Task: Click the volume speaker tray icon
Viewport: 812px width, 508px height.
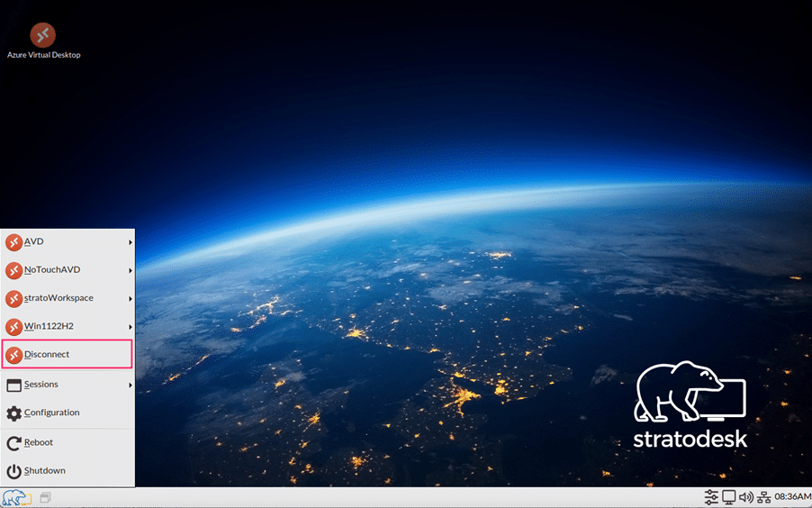Action: (x=746, y=497)
